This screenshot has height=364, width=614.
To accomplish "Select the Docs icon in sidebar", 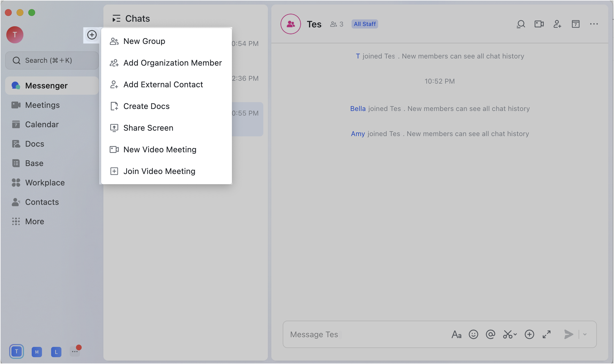I will tap(35, 144).
